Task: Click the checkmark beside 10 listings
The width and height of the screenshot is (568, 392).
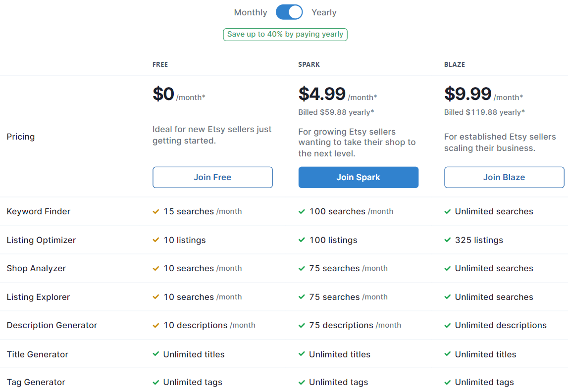Action: (156, 240)
